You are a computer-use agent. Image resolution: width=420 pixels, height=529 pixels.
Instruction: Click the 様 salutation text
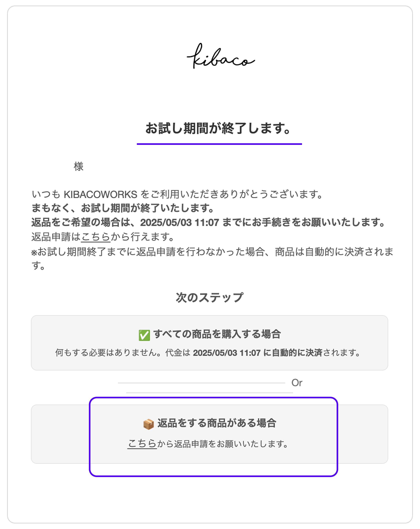[78, 166]
